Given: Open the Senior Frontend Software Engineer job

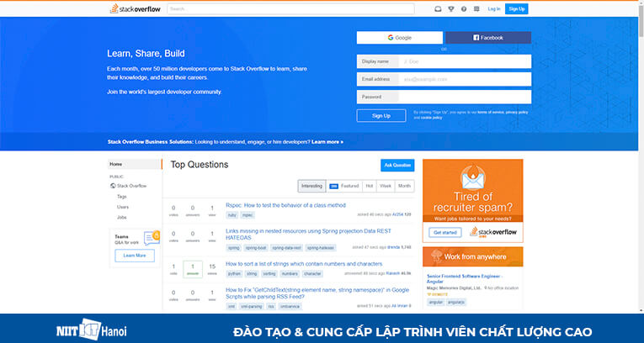Looking at the screenshot, I should point(465,279).
